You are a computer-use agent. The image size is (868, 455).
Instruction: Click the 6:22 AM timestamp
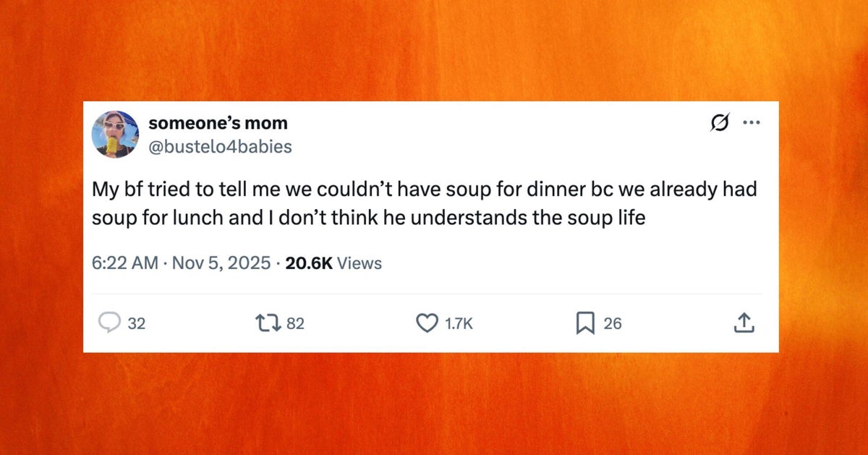[x=124, y=263]
